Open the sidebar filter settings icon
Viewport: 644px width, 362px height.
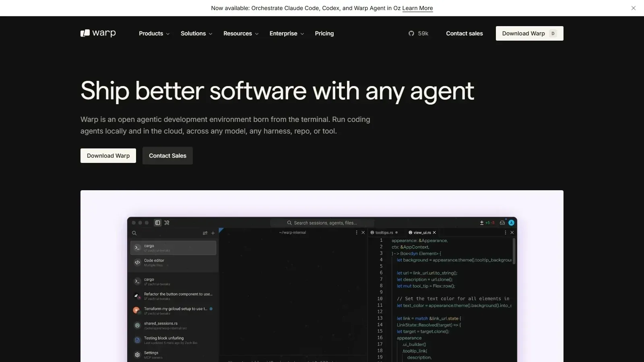[x=205, y=233]
